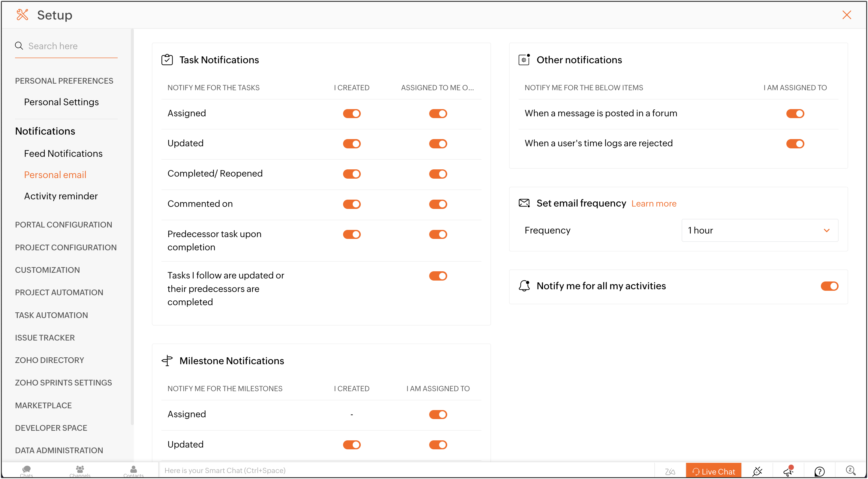Click the Zoho search magnifier icon
This screenshot has height=479, width=868.
coord(851,471)
